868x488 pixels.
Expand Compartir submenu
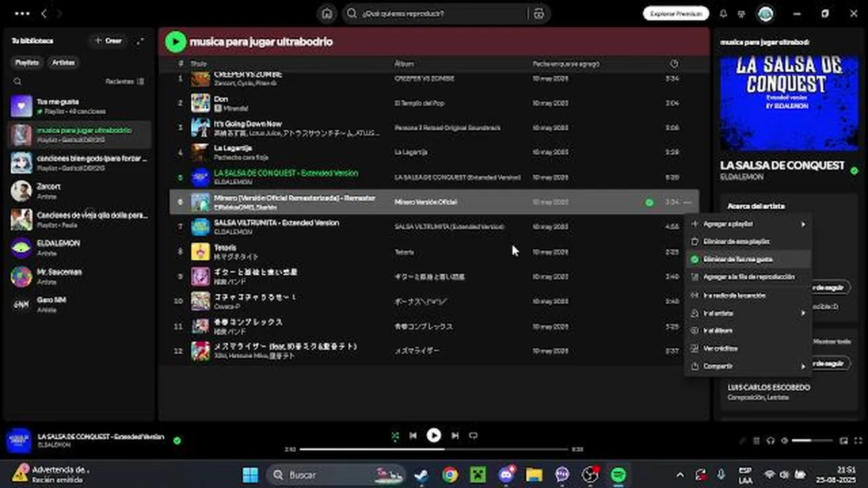click(x=748, y=366)
